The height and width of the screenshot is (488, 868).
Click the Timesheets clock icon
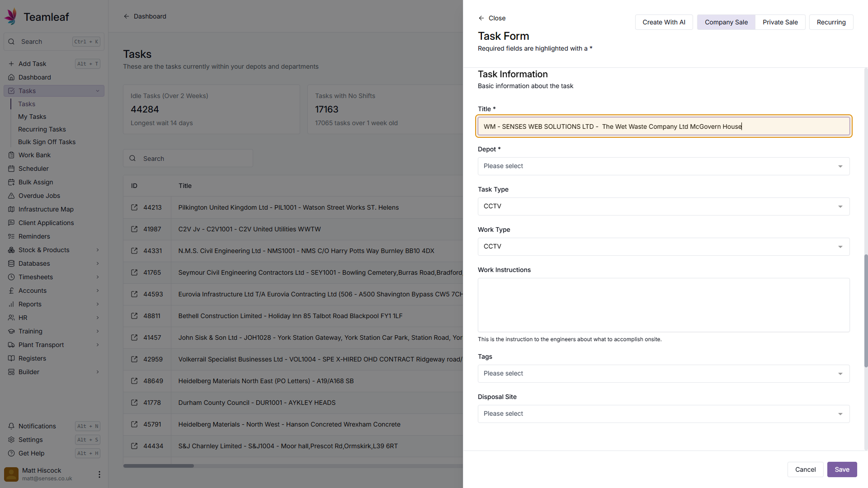tap(11, 277)
